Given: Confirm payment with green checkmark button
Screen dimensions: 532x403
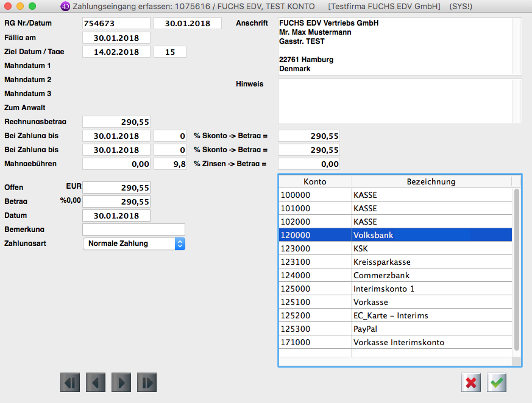Looking at the screenshot, I should coord(497,382).
